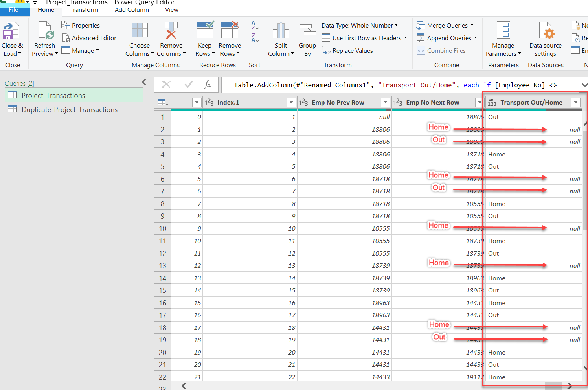Select the Duplicate_Project_Transactions query
Screen dimensions: 588x390
click(x=73, y=110)
